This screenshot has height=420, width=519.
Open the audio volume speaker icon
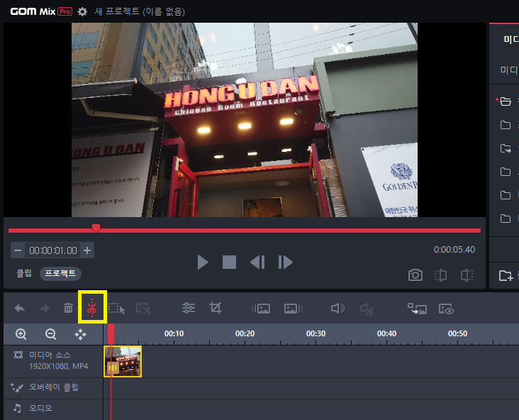pos(337,309)
